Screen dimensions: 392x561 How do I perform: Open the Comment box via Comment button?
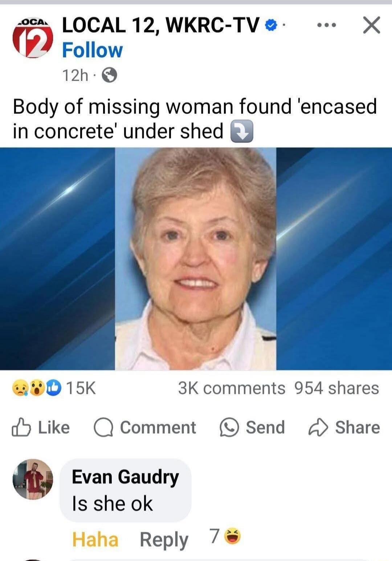click(145, 427)
